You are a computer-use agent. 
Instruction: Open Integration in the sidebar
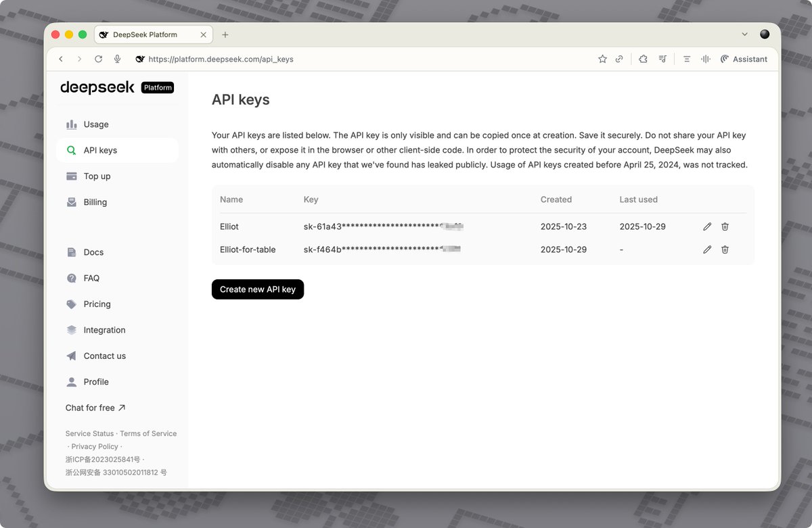pyautogui.click(x=117, y=330)
